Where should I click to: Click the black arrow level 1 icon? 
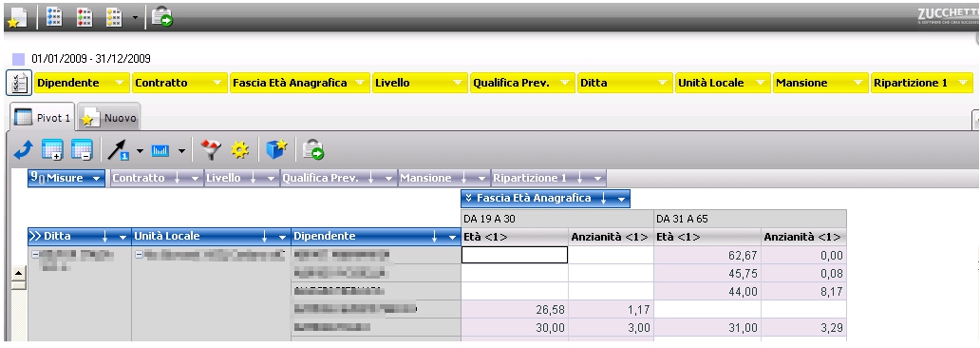(118, 151)
